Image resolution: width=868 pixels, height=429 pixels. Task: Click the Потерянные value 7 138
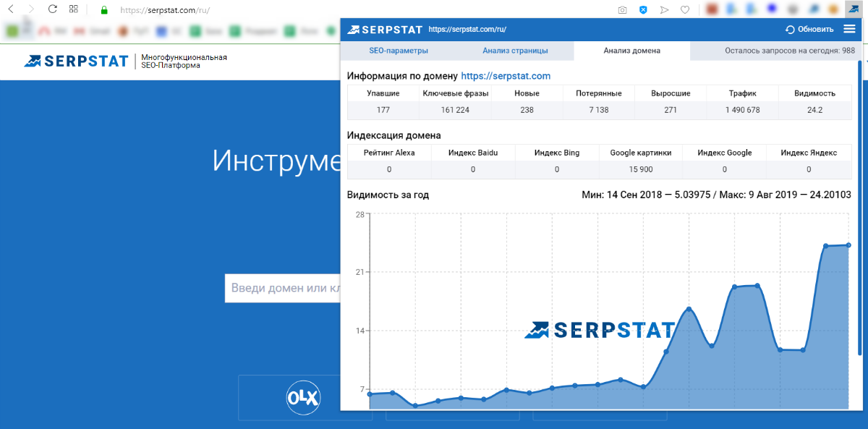pyautogui.click(x=599, y=110)
